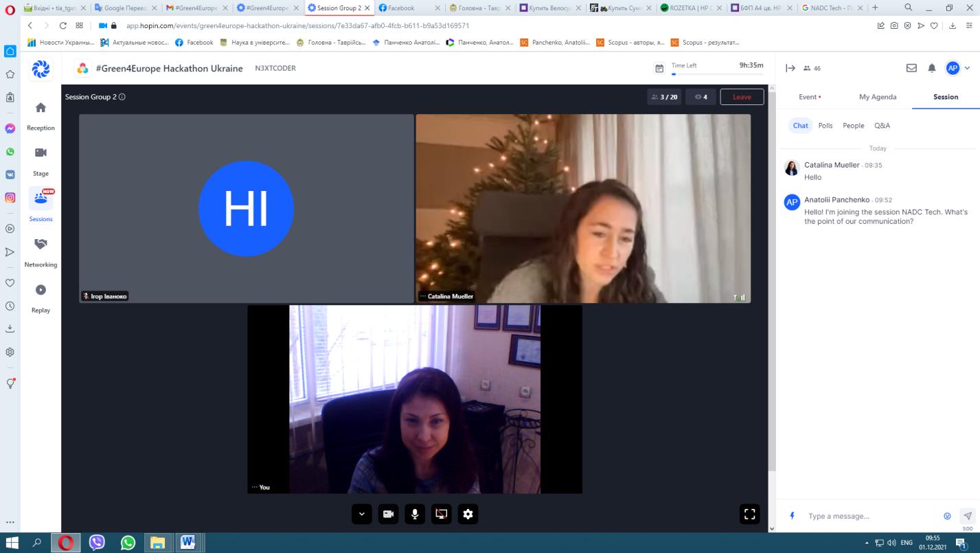The width and height of the screenshot is (980, 553).
Task: Open Opera downloads popup in toolbar
Action: [953, 25]
